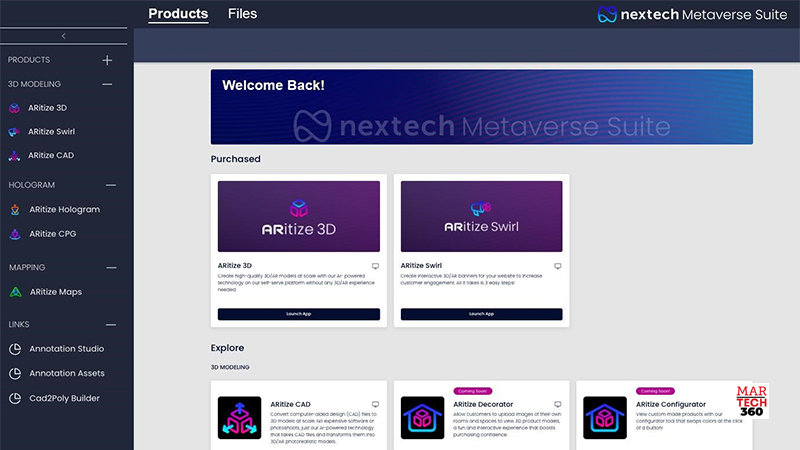Click the Annotation Assets icon

[15, 373]
